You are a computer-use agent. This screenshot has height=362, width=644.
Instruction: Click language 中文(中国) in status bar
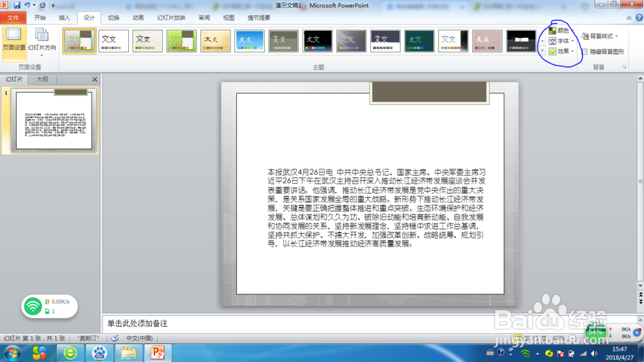tap(139, 338)
